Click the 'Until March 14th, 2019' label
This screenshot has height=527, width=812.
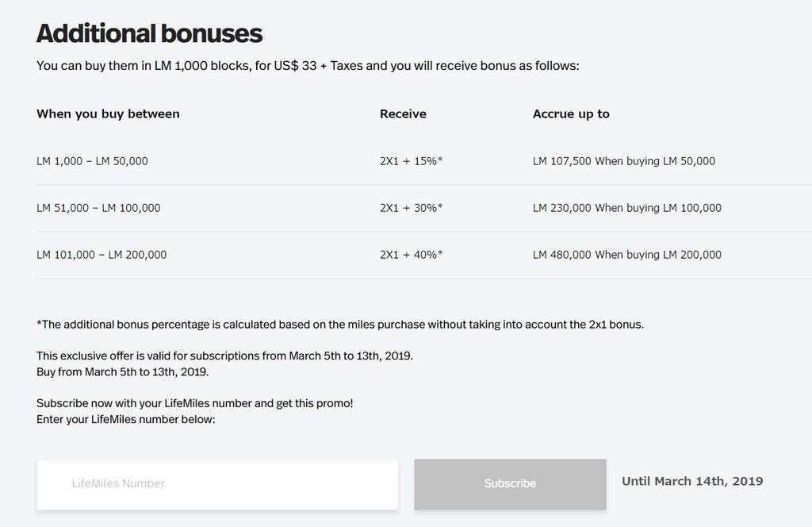click(x=692, y=482)
